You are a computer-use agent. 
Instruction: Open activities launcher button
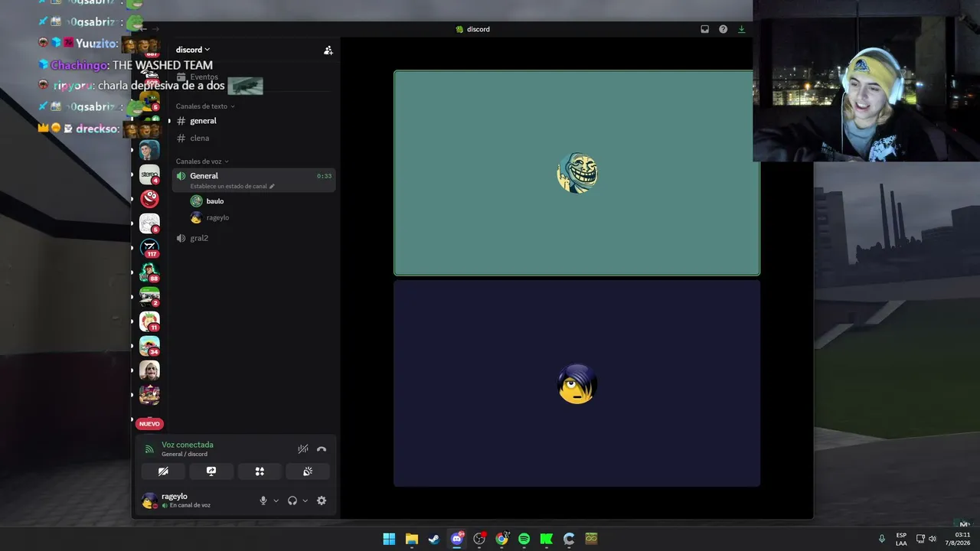(x=260, y=471)
